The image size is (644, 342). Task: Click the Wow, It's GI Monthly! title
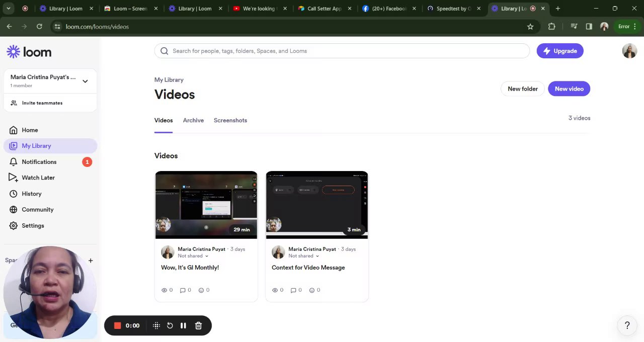point(190,268)
